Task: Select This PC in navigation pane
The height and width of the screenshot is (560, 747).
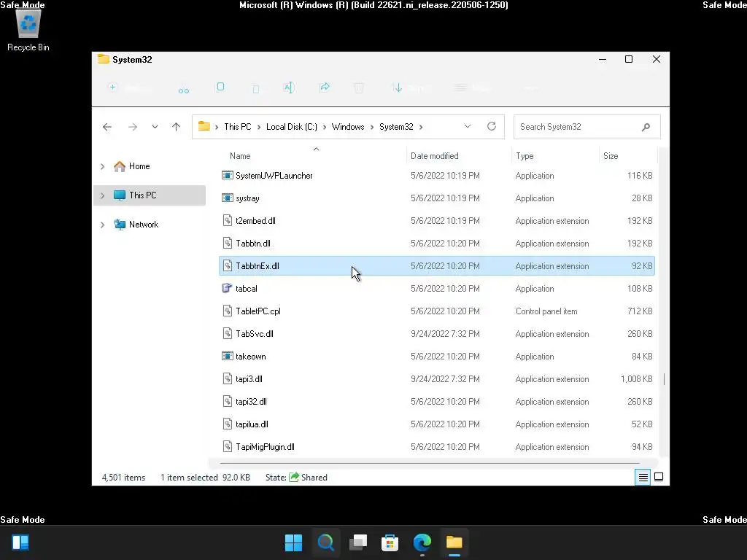Action: [x=150, y=195]
